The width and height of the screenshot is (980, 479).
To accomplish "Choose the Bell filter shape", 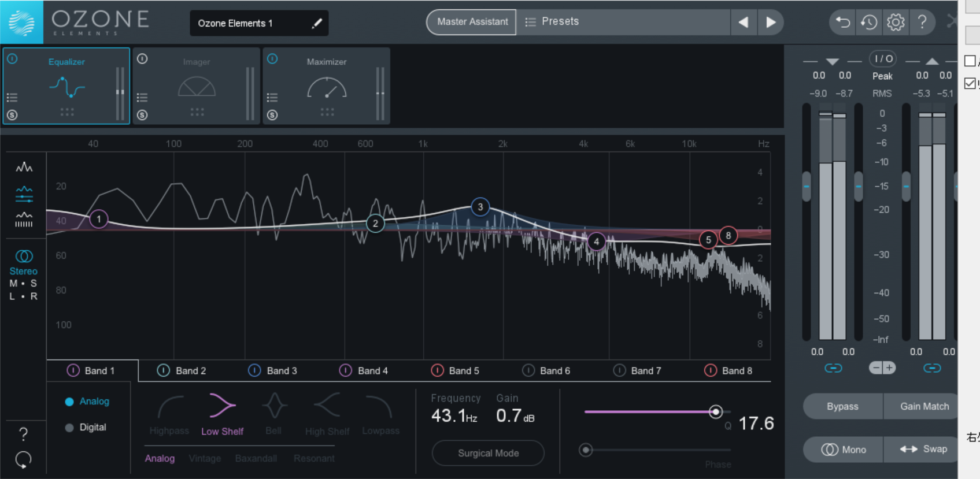I will 274,414.
